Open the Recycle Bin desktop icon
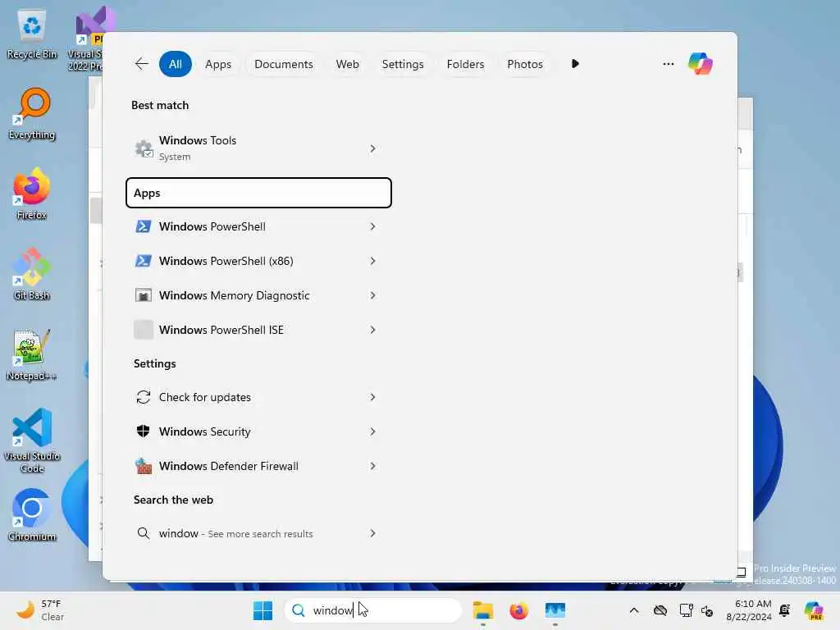Viewport: 840px width, 630px height. coord(32,34)
